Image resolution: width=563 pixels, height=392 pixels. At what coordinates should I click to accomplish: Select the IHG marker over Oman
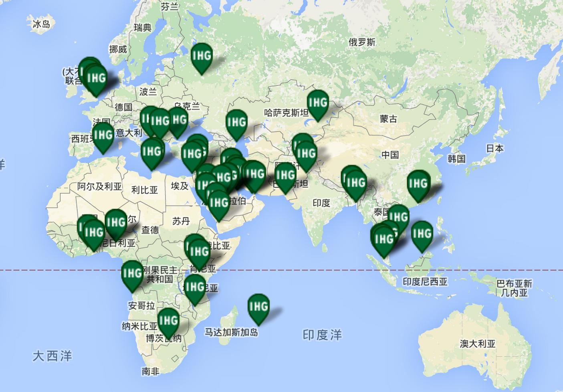click(x=255, y=177)
